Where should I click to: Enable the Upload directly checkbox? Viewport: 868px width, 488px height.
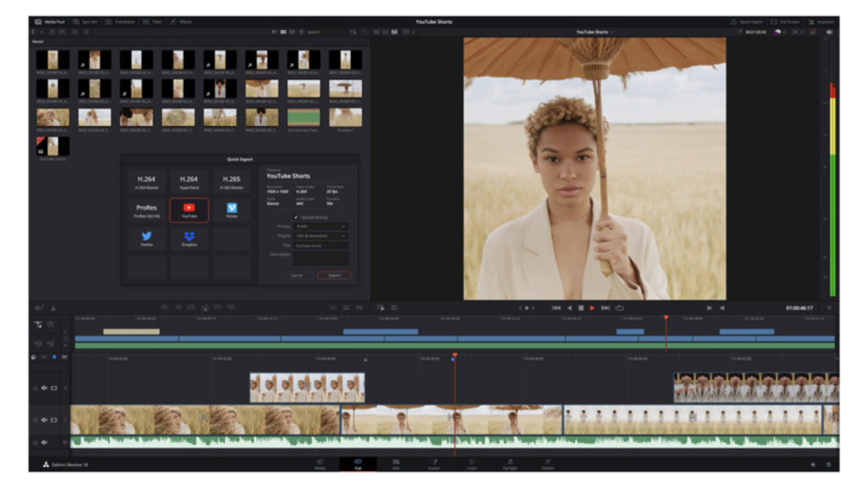point(296,217)
